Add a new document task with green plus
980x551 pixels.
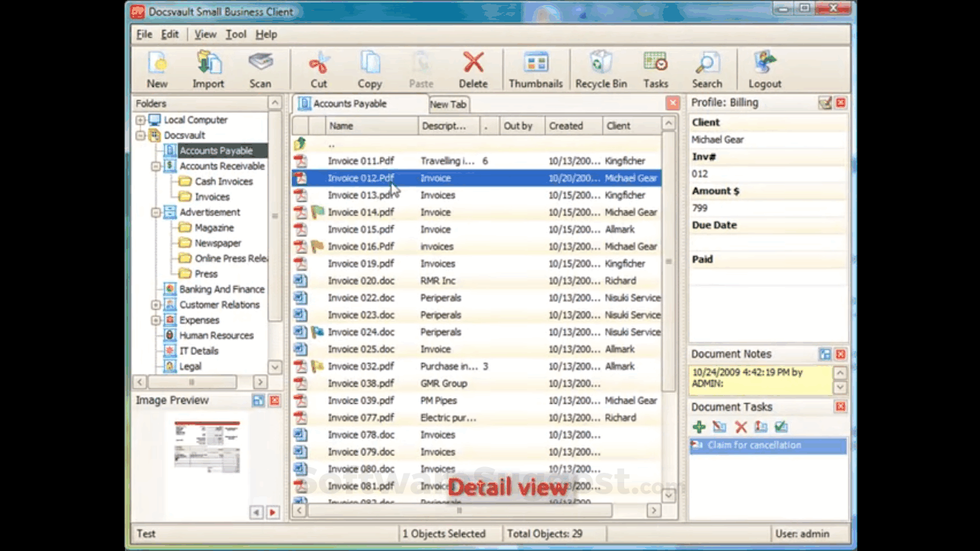699,427
